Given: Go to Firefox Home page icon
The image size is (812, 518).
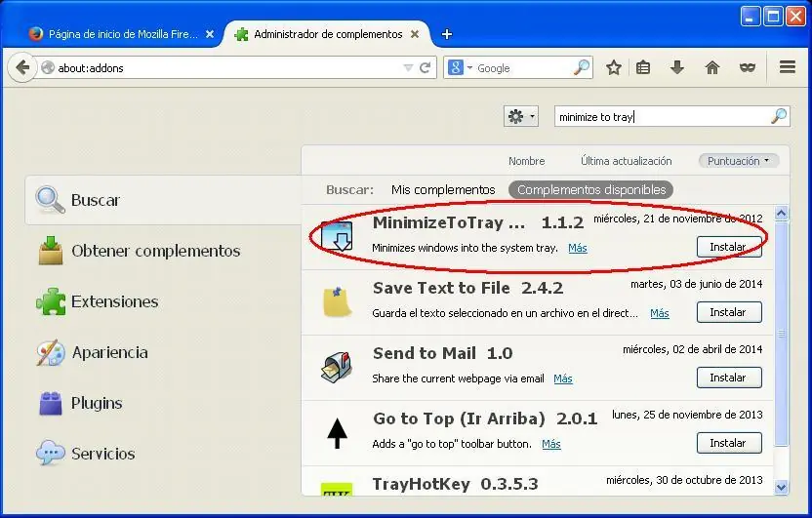Looking at the screenshot, I should pos(712,67).
